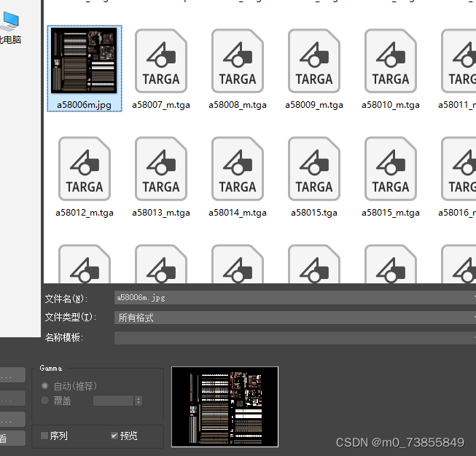Select the a58009_m.tga file icon

314,60
